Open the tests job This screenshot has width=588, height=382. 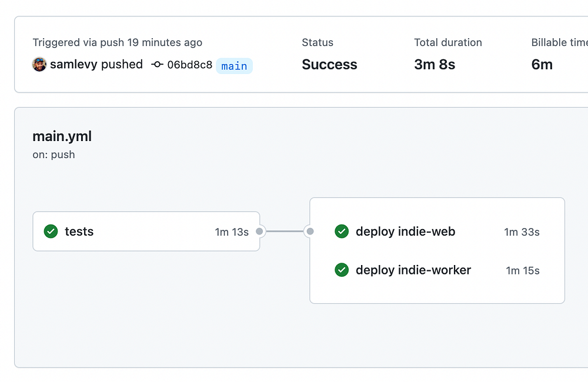click(x=79, y=232)
